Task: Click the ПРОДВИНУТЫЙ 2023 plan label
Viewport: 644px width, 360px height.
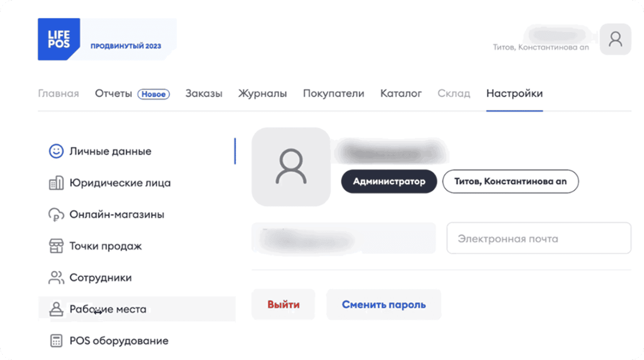Action: point(126,46)
